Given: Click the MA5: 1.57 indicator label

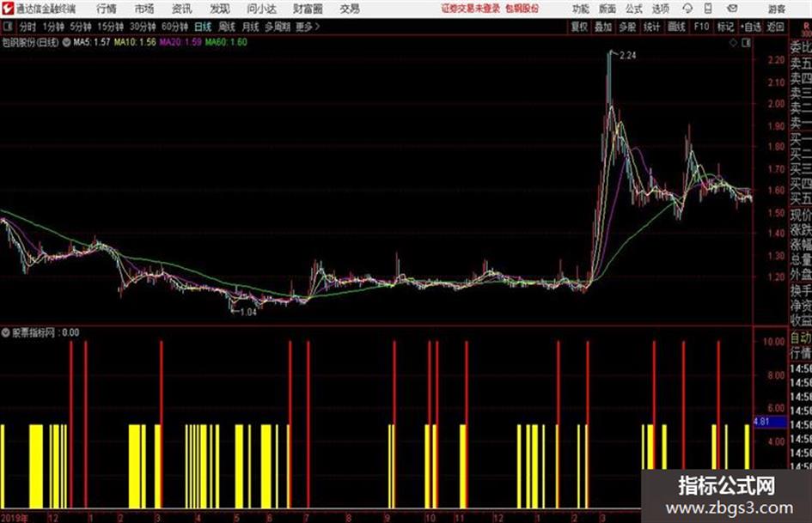Looking at the screenshot, I should (x=92, y=42).
